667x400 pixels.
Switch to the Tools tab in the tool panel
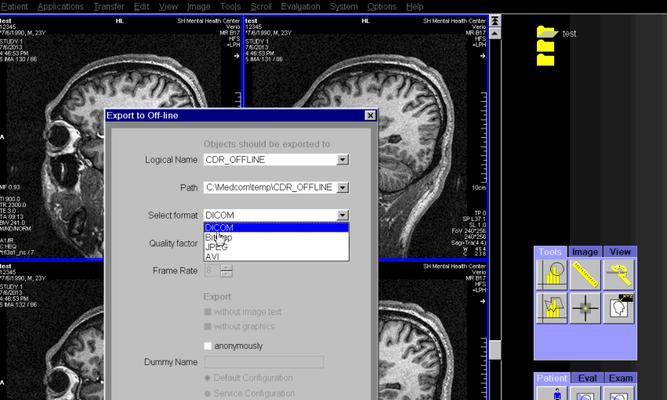550,252
